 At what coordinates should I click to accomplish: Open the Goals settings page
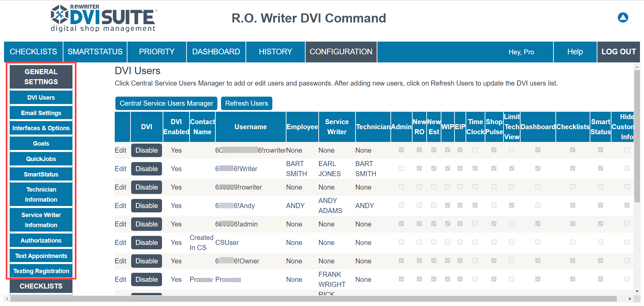41,144
